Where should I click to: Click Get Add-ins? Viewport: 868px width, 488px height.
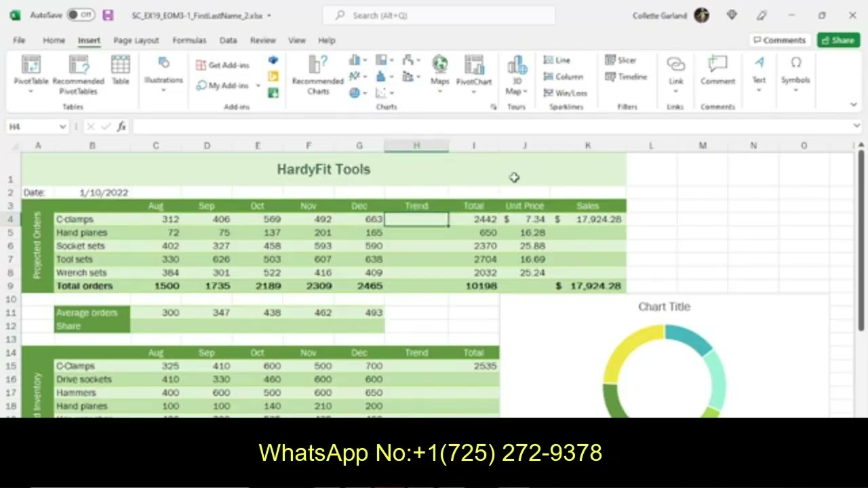223,65
